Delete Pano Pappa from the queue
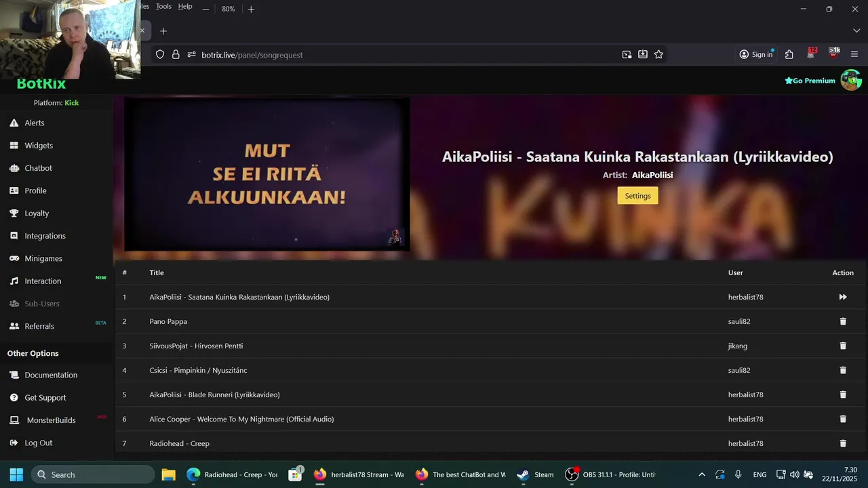This screenshot has height=488, width=868. 843,321
